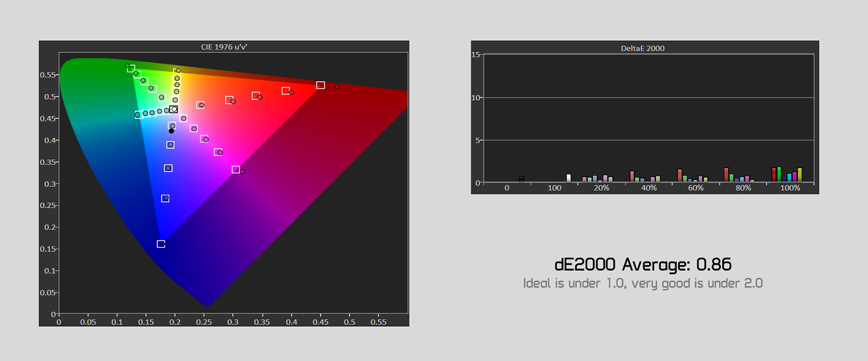Select the green primary target square at gamut corner
868x361 pixels.
[131, 69]
